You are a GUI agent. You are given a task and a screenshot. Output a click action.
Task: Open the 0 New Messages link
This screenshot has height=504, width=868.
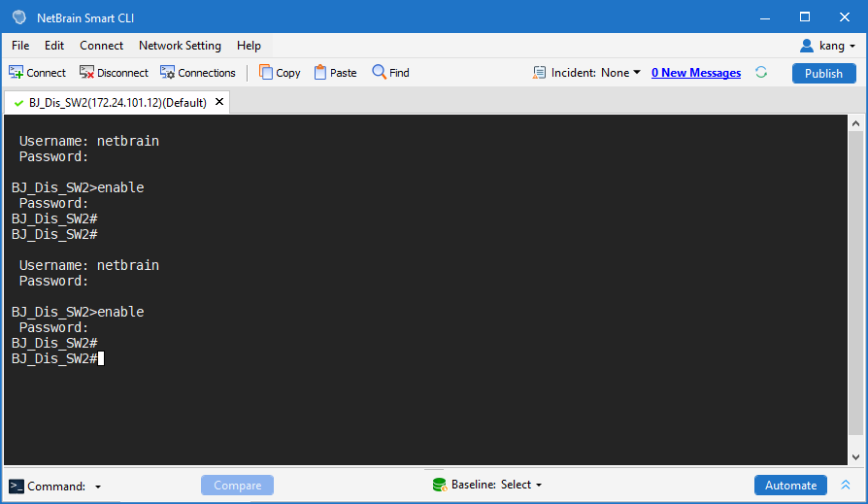coord(696,73)
